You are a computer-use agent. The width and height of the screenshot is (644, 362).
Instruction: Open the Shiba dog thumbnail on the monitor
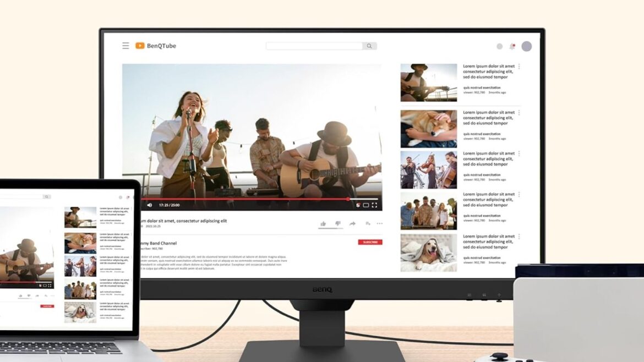pos(429,129)
